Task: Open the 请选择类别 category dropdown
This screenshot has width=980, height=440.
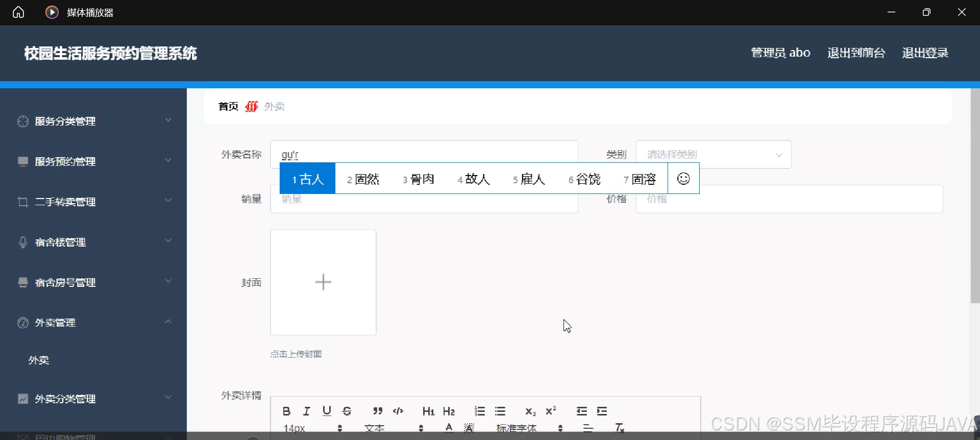Action: (714, 154)
